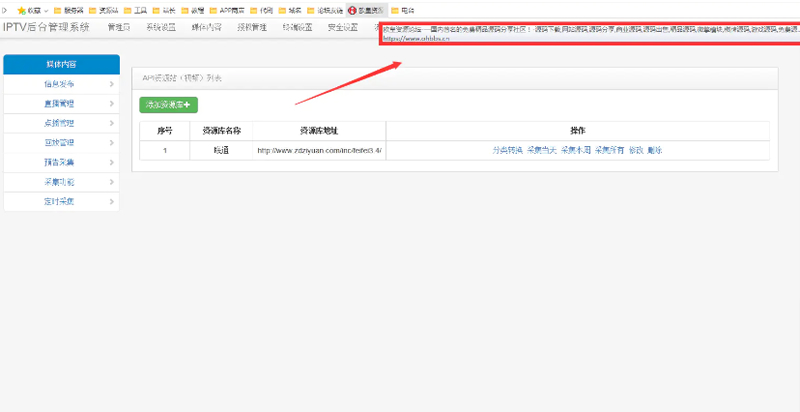Screen dimensions: 800x412
Task: Click the favorites star icon in bookmarks bar
Action: (21, 10)
